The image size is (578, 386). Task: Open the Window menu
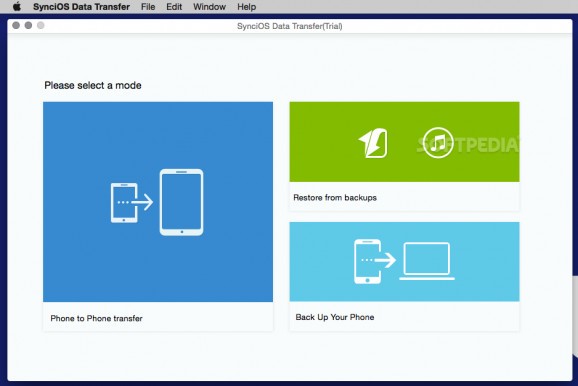pos(209,7)
